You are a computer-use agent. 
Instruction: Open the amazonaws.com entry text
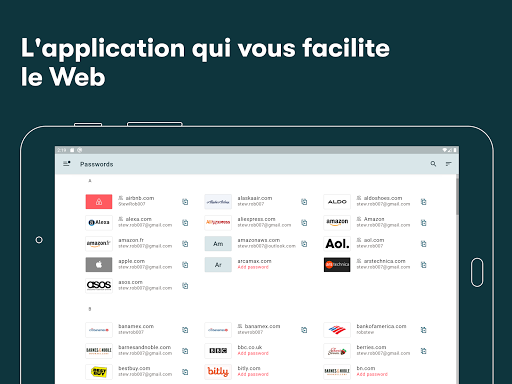pyautogui.click(x=266, y=243)
